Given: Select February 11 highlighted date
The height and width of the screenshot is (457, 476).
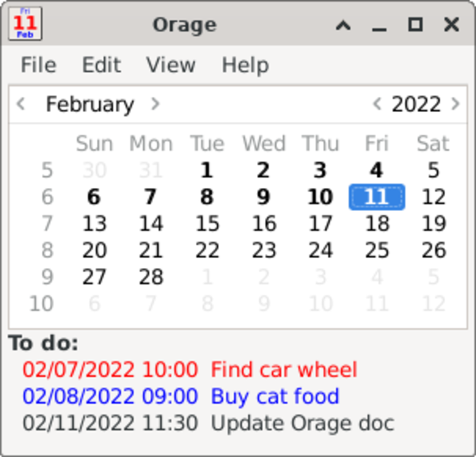Looking at the screenshot, I should point(377,197).
